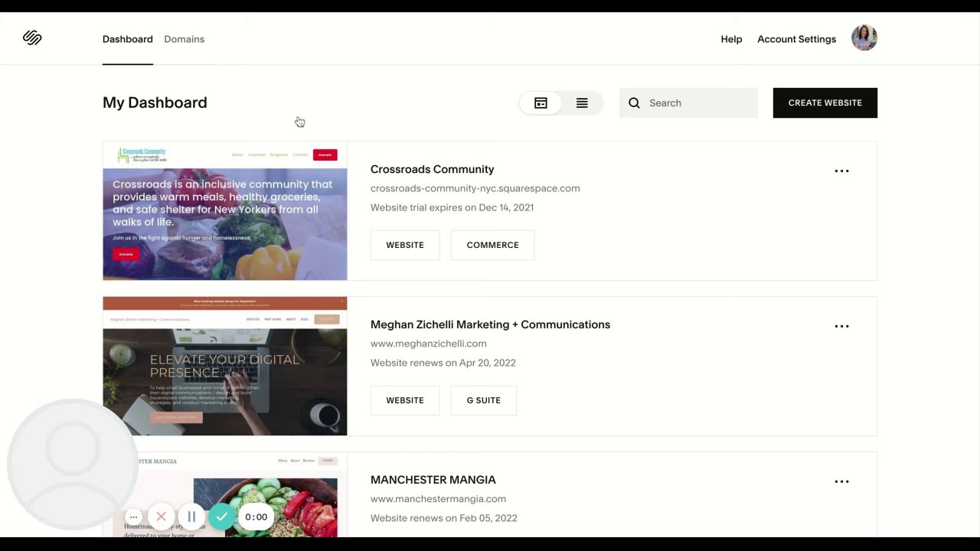Image resolution: width=980 pixels, height=551 pixels.
Task: Open MANCHESTER MANGIA options menu
Action: [841, 481]
